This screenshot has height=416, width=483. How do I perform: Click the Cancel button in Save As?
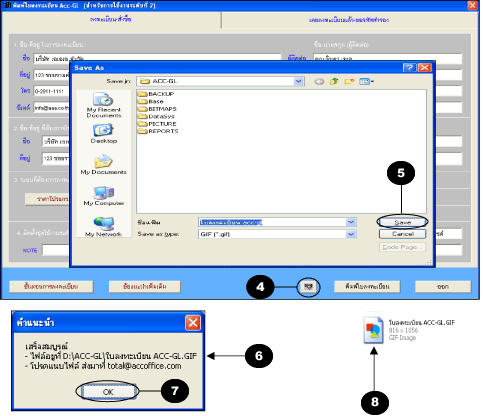pos(402,234)
